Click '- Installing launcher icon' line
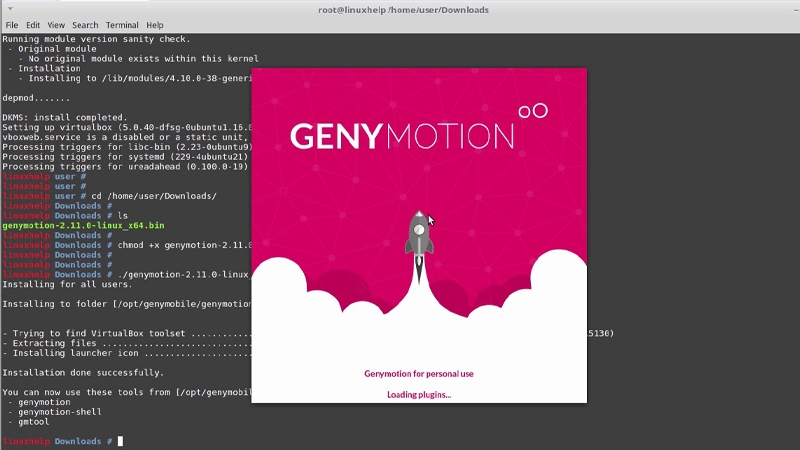This screenshot has height=450, width=800. (x=127, y=353)
